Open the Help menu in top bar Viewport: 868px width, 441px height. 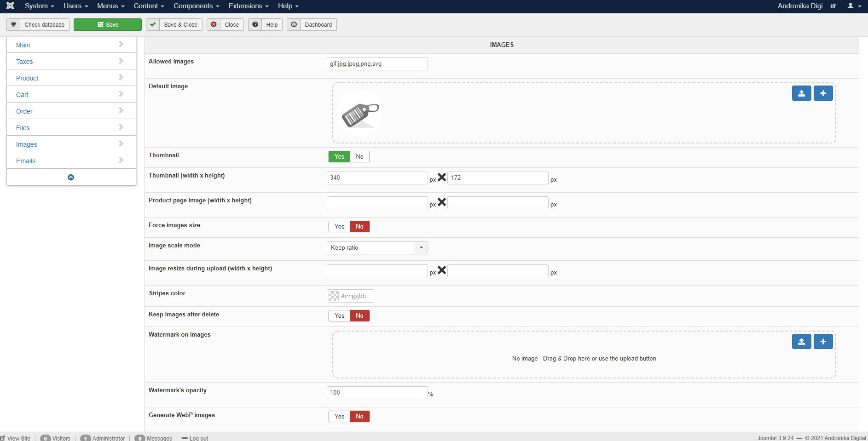click(x=288, y=6)
